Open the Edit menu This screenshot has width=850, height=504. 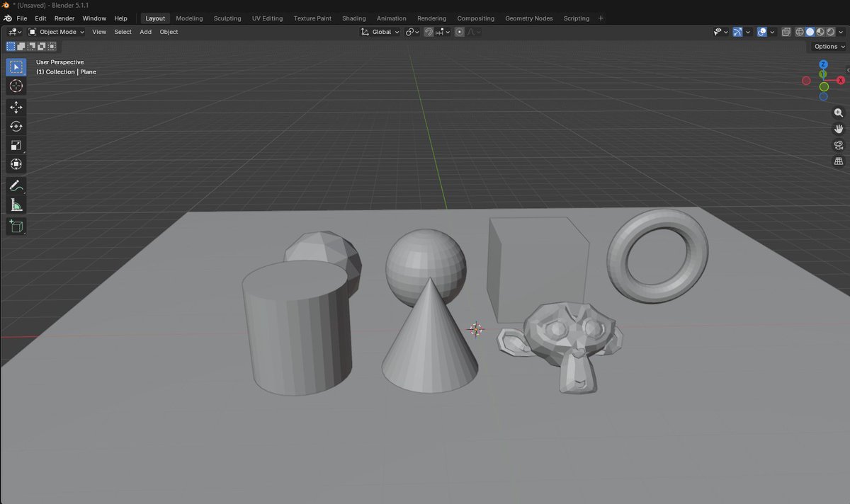pos(41,18)
